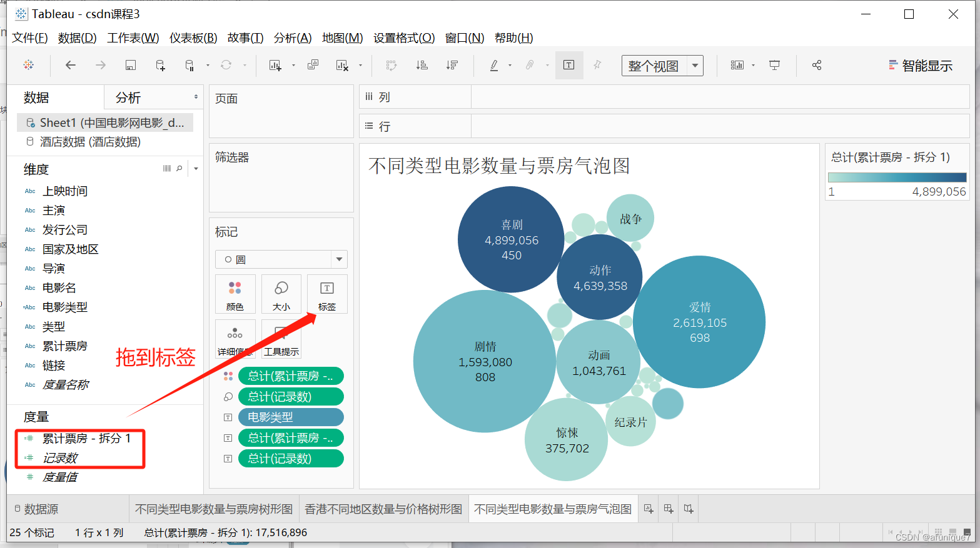The image size is (980, 548).
Task: Open the 文件(F) menu
Action: (30, 37)
